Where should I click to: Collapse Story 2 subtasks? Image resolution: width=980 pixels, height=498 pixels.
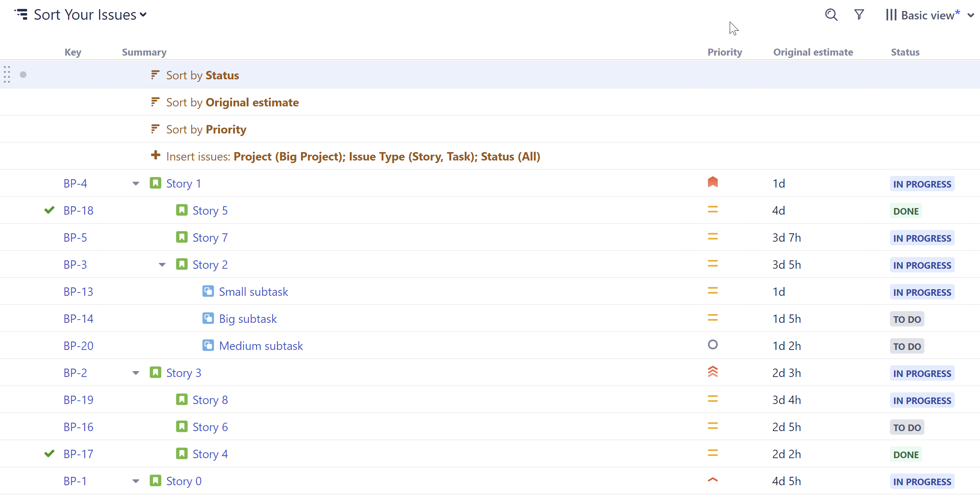pyautogui.click(x=162, y=265)
